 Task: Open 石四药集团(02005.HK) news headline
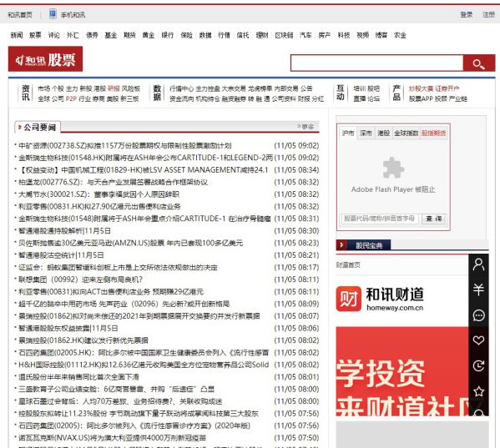pos(144,352)
